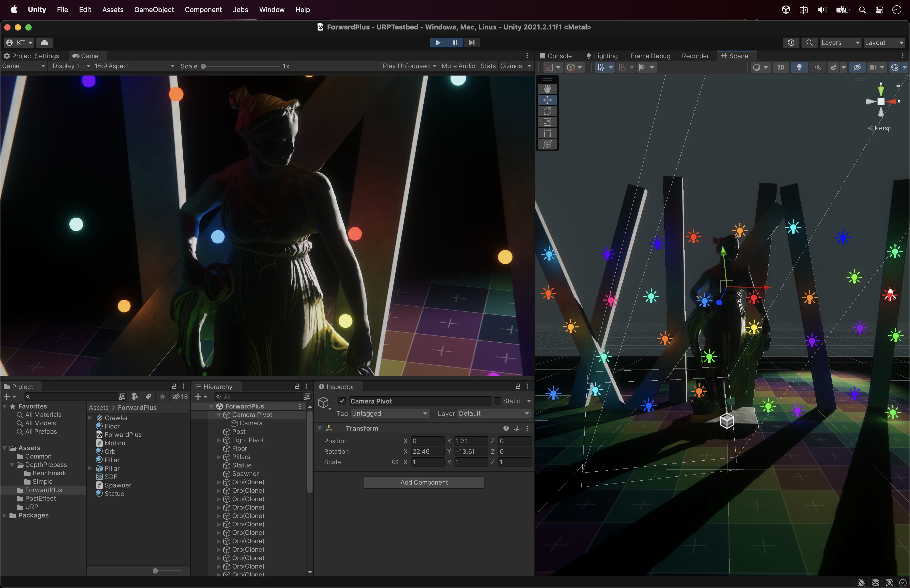Viewport: 910px width, 588px height.
Task: Open the Tag Untagged dropdown
Action: [389, 413]
